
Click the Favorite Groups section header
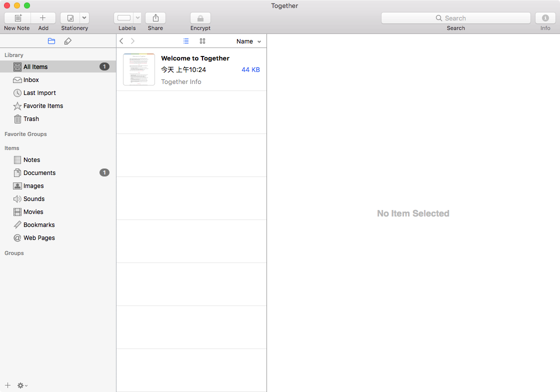click(x=25, y=134)
